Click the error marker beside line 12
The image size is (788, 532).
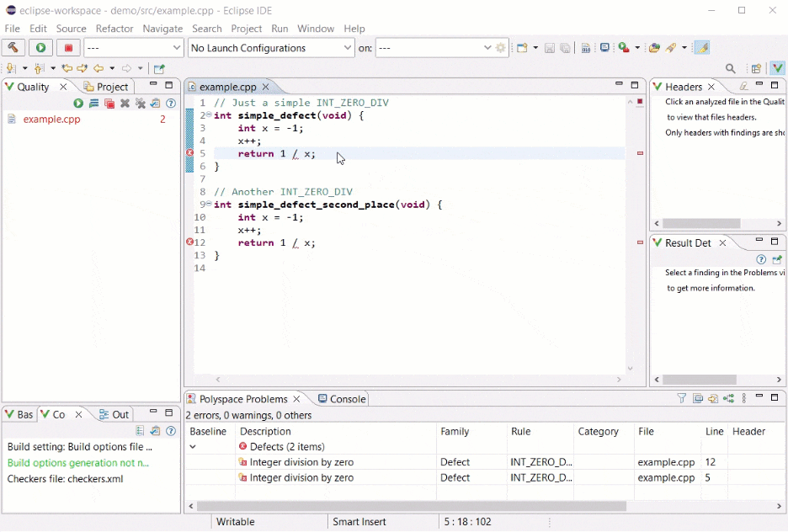click(189, 242)
